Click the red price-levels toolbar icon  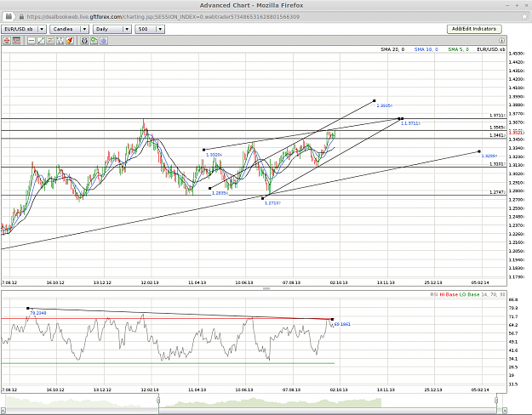coord(16,41)
